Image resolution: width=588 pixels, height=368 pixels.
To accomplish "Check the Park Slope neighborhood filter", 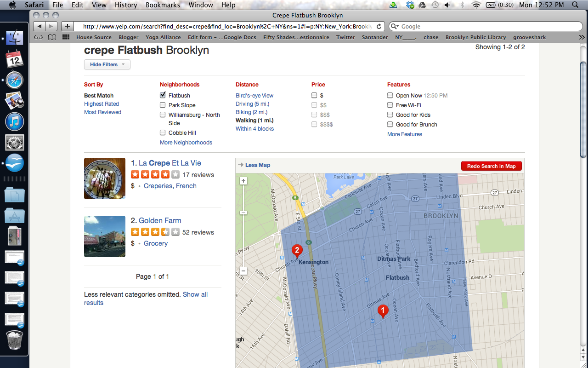I will tap(163, 105).
